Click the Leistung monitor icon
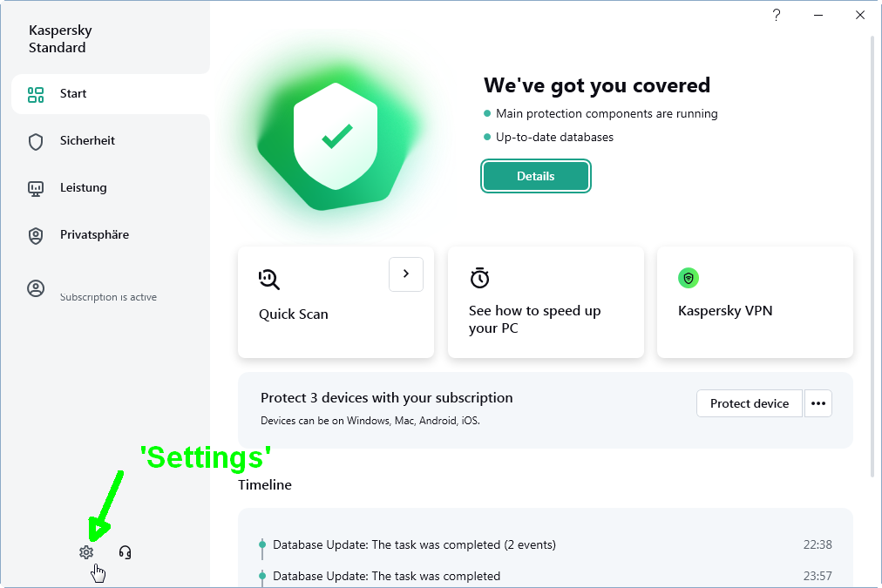The image size is (882, 588). pyautogui.click(x=36, y=188)
